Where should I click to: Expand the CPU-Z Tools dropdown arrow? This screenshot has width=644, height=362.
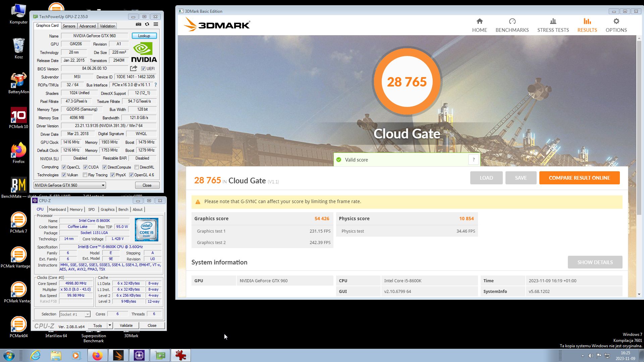click(x=110, y=325)
